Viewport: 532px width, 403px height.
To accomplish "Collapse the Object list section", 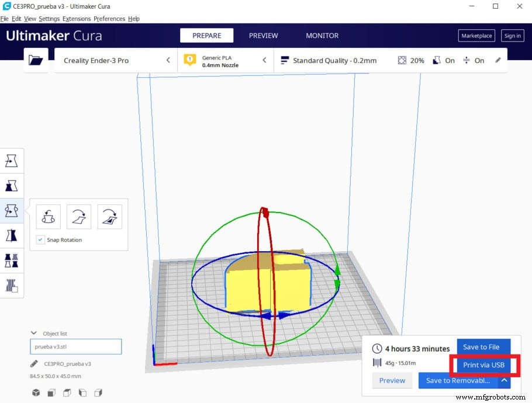I will pyautogui.click(x=34, y=333).
